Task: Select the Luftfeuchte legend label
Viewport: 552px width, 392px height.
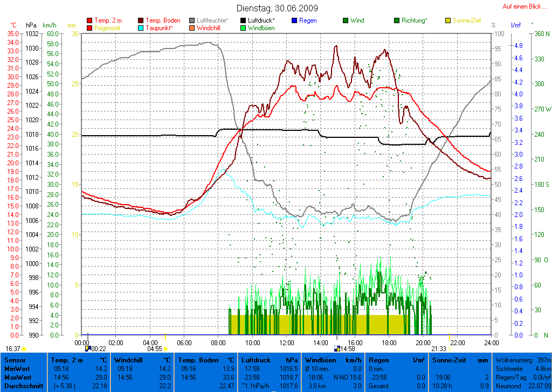Action: click(212, 20)
